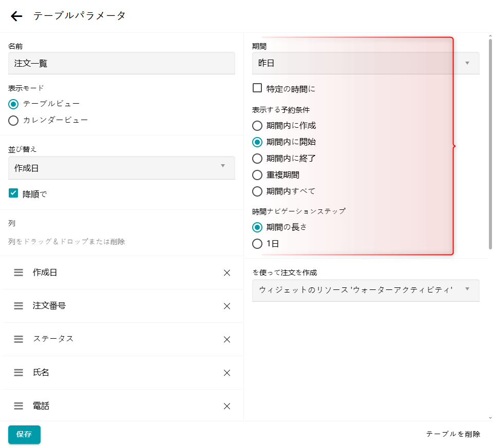
Task: Open the 並び替え sort dropdown
Action: coord(122,168)
